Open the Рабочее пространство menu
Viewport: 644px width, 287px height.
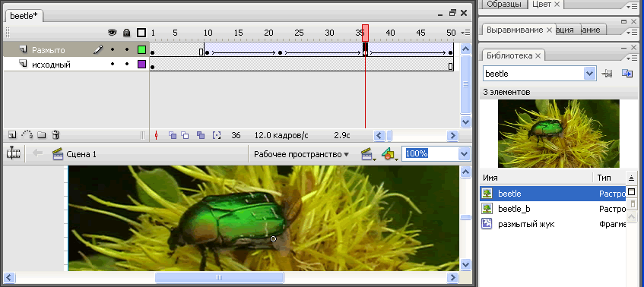(x=301, y=154)
